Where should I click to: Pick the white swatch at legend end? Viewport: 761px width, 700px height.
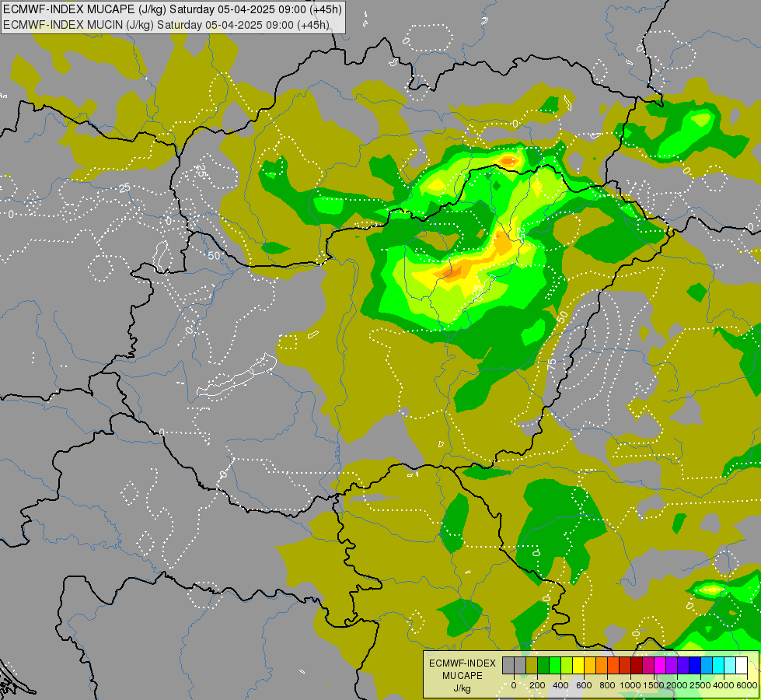(x=742, y=665)
